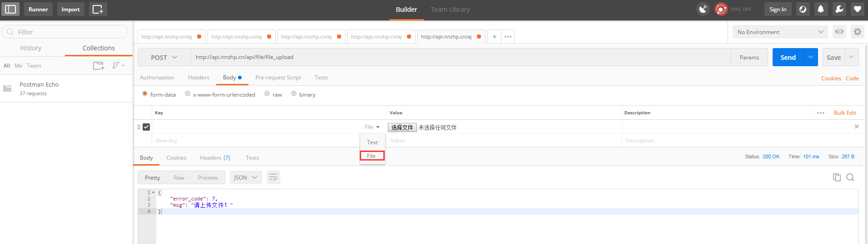Open the response Headers (7) tab

coord(215,158)
